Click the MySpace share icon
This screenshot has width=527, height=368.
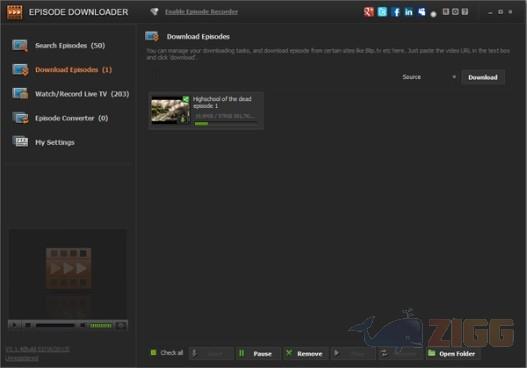[422, 12]
